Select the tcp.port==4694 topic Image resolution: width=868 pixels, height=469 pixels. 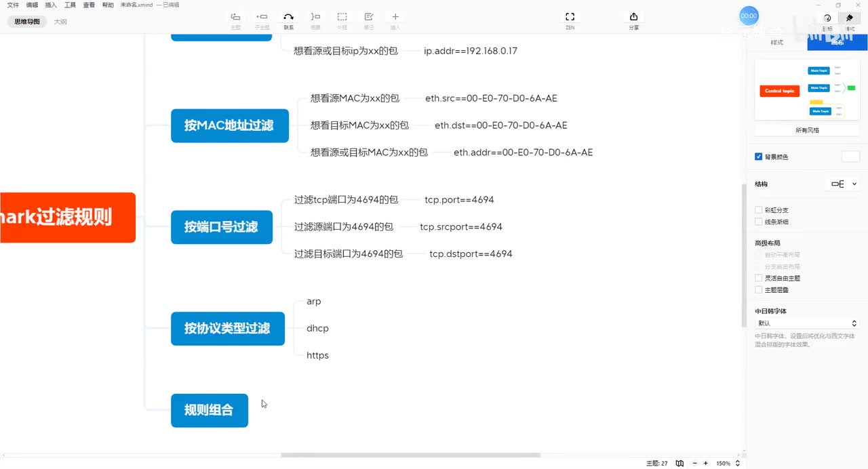(x=459, y=200)
